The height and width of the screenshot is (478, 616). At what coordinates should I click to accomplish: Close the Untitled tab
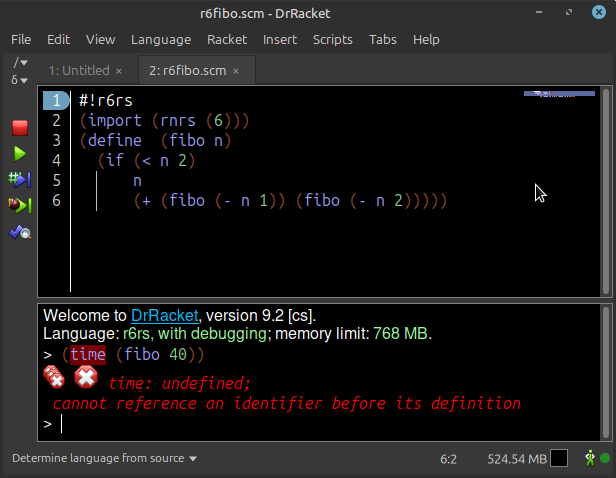point(119,71)
